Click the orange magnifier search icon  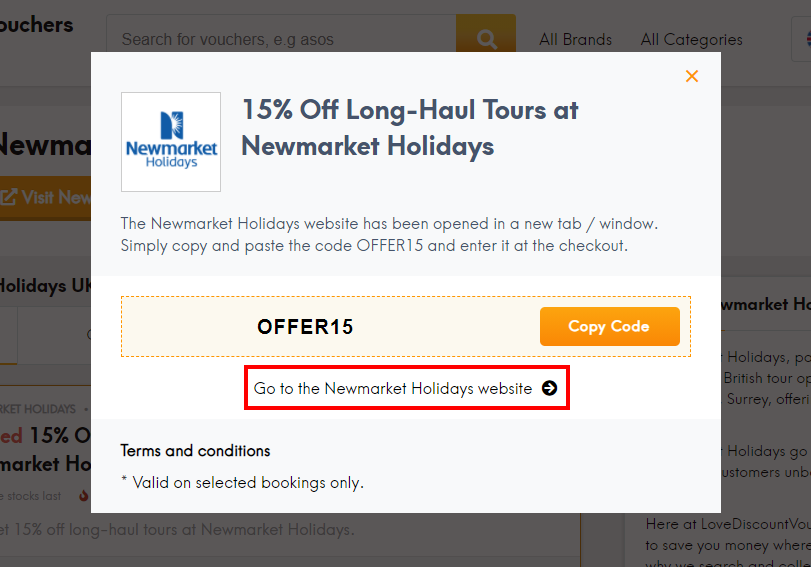click(486, 40)
